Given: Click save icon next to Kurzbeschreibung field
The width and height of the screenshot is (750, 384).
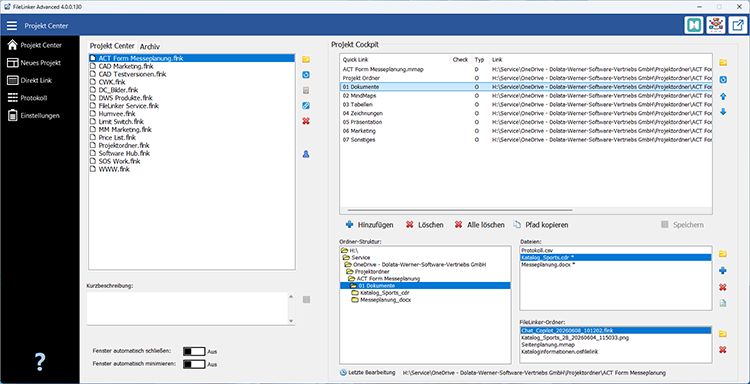Looking at the screenshot, I should coord(306,299).
